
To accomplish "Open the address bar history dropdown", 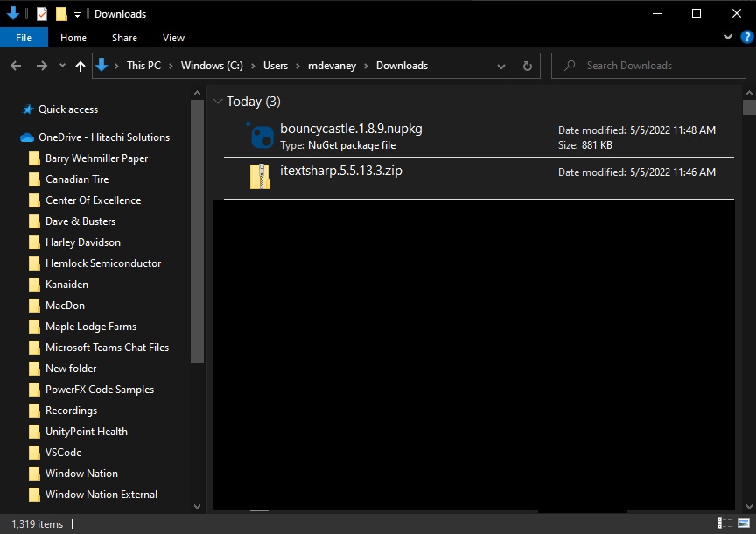I will tap(501, 66).
